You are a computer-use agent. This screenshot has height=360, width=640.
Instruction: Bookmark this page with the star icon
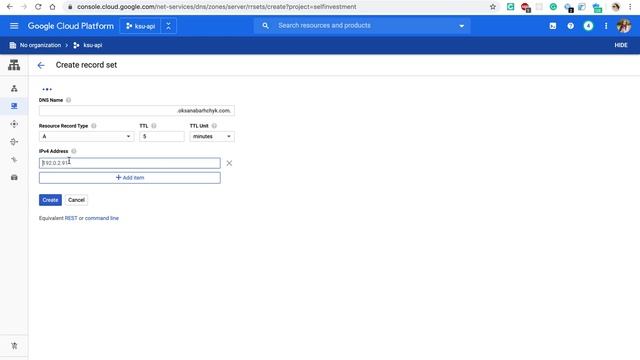pos(493,7)
